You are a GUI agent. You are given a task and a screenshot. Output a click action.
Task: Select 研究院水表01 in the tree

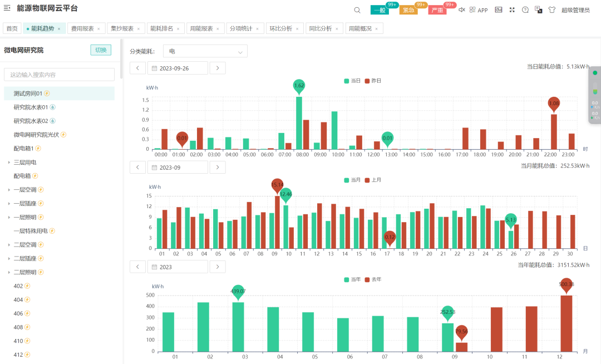pos(59,107)
